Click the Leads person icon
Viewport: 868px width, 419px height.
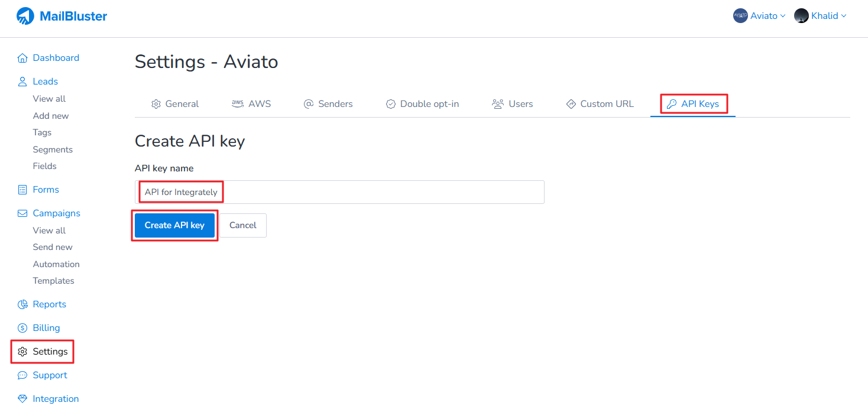tap(22, 82)
